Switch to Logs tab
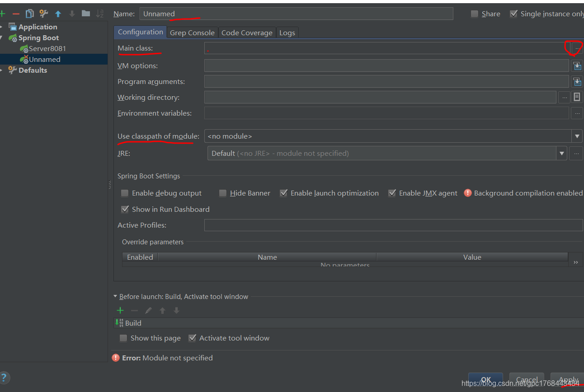The height and width of the screenshot is (392, 584). (287, 33)
